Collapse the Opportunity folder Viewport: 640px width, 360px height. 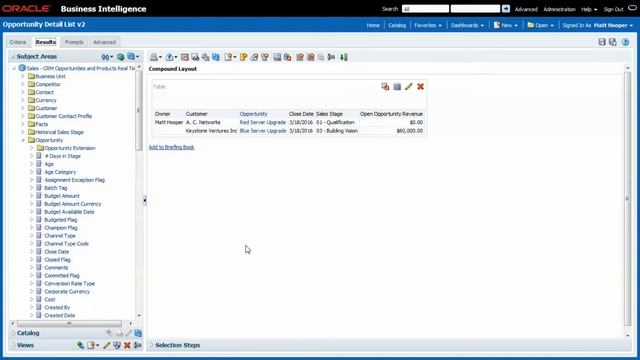[x=23, y=140]
